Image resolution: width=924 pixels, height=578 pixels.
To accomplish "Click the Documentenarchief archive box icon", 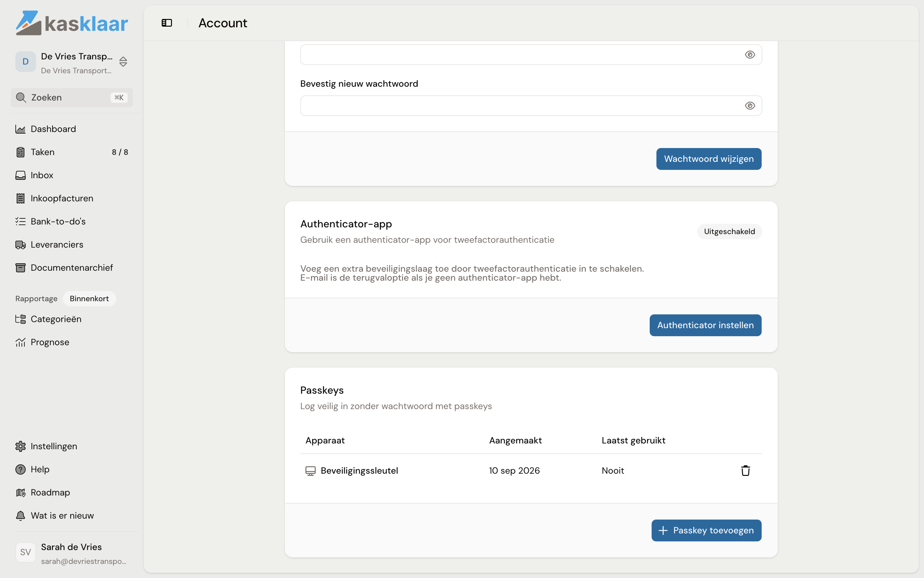I will tap(21, 267).
